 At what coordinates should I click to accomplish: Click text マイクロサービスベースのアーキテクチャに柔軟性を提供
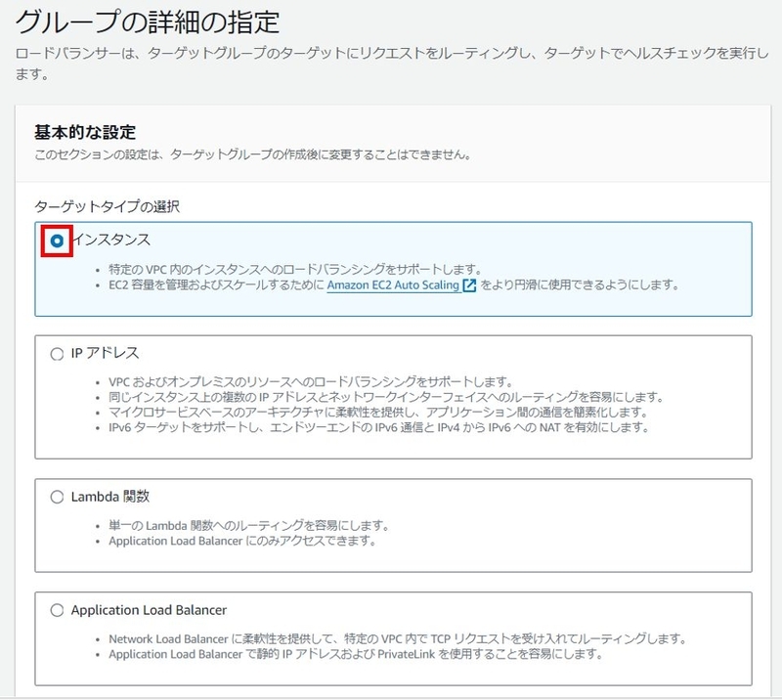(264, 413)
